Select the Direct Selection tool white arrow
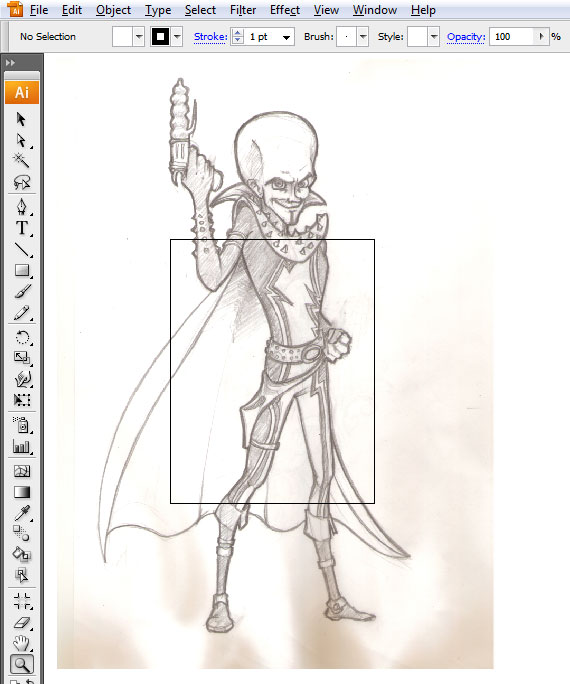Viewport: 570px width, 684px height. (x=21, y=140)
